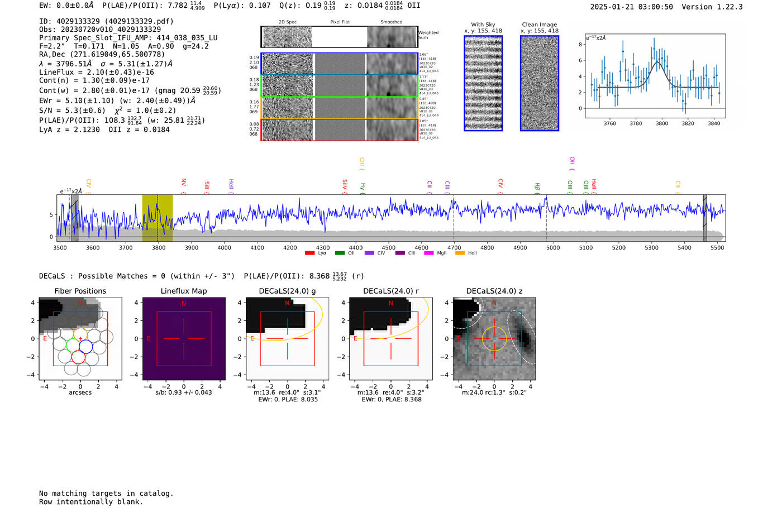Open the Lineflux Map panel
Viewport: 782px width, 532px height.
tap(184, 339)
